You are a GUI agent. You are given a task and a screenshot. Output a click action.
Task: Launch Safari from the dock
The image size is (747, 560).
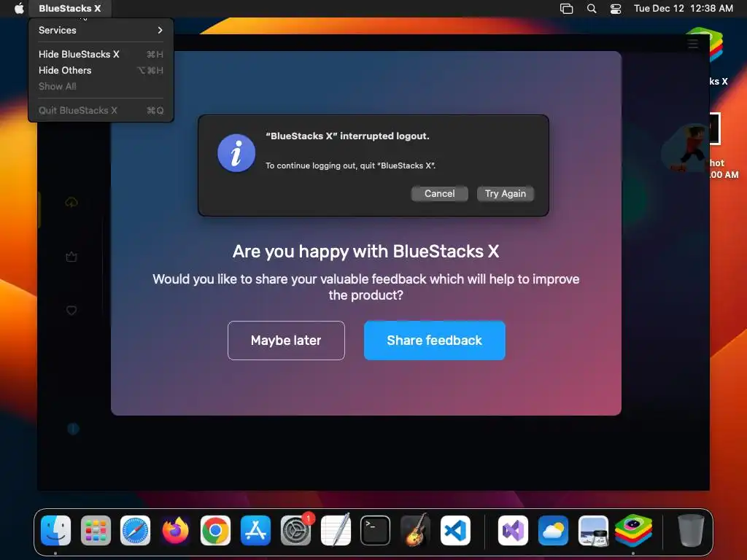point(135,530)
